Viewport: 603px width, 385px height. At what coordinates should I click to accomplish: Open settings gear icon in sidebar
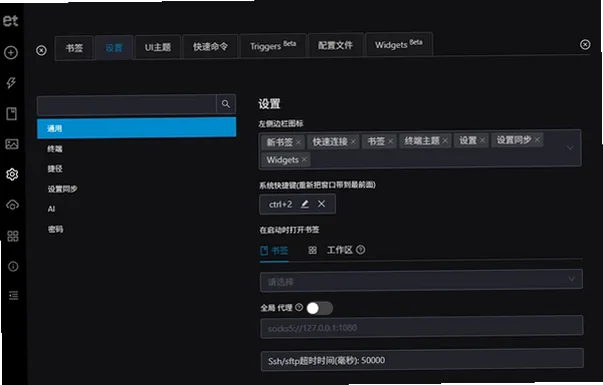pyautogui.click(x=12, y=174)
